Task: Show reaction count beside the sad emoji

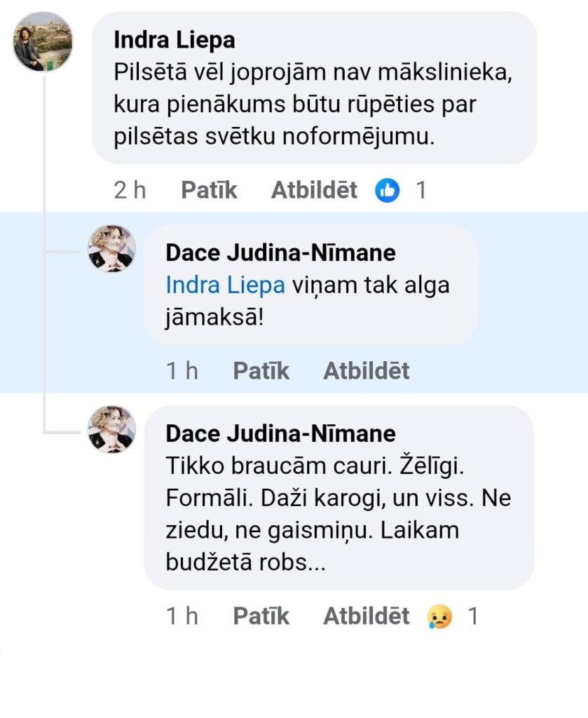Action: click(x=473, y=616)
